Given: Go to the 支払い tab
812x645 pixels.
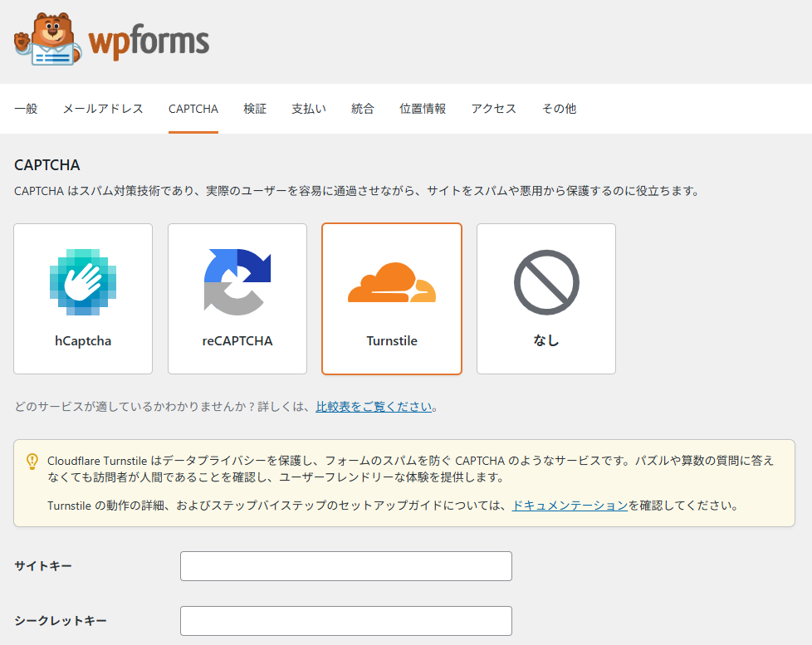Looking at the screenshot, I should [309, 109].
